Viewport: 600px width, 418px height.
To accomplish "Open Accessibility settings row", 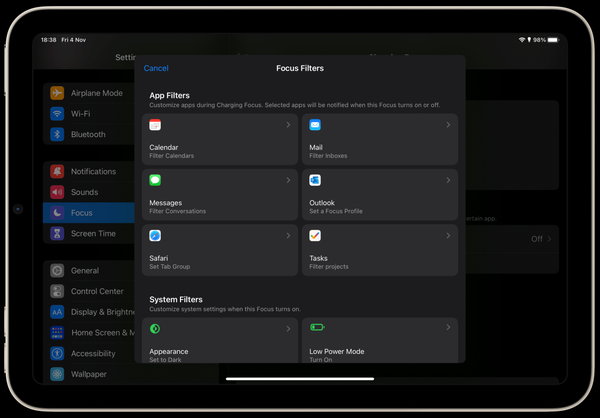I will click(x=89, y=353).
